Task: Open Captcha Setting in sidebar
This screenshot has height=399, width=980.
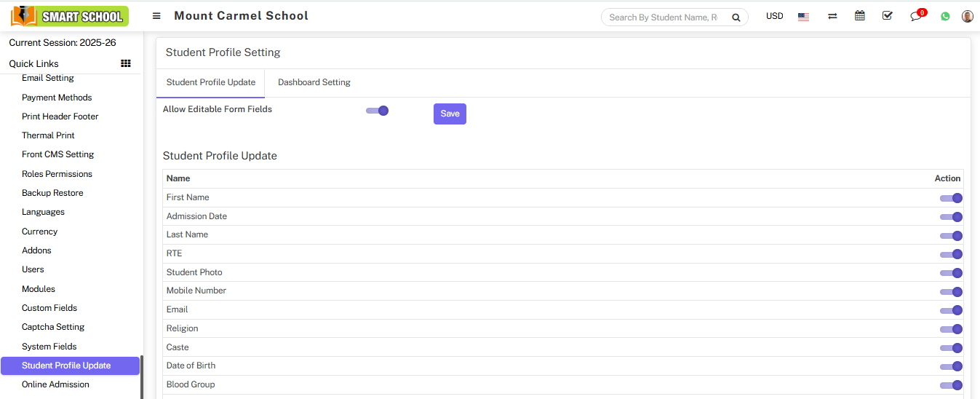Action: pyautogui.click(x=53, y=327)
